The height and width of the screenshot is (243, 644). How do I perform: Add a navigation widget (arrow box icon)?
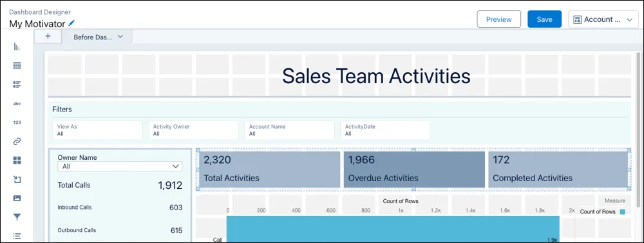click(x=17, y=179)
